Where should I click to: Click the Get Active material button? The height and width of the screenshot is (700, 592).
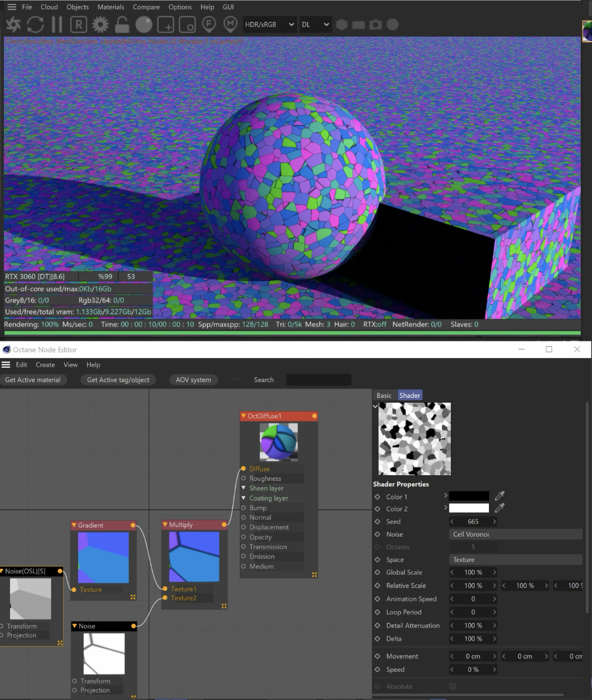(33, 380)
